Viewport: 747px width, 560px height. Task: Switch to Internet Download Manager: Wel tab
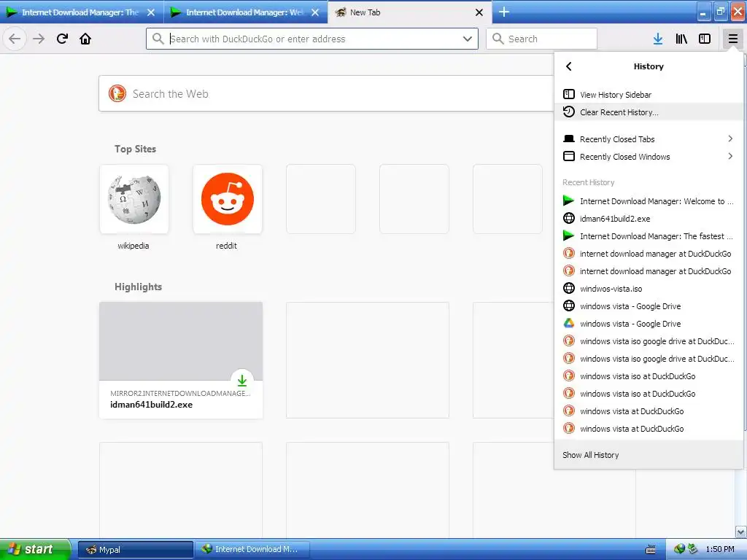[x=245, y=12]
